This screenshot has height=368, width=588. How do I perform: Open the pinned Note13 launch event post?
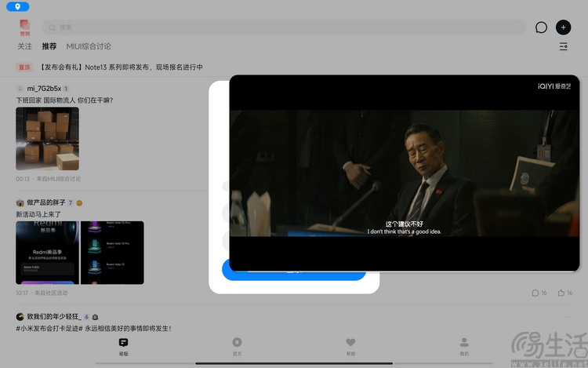coord(121,67)
